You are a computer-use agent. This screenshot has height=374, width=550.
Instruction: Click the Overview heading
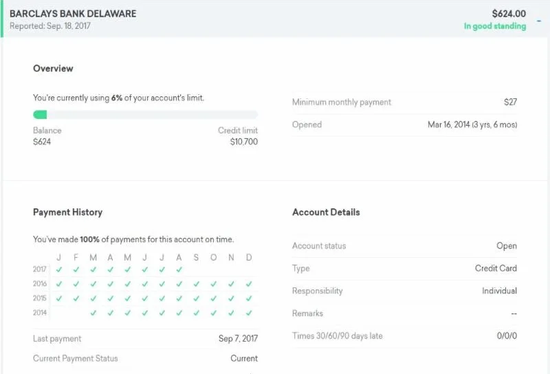tap(53, 68)
